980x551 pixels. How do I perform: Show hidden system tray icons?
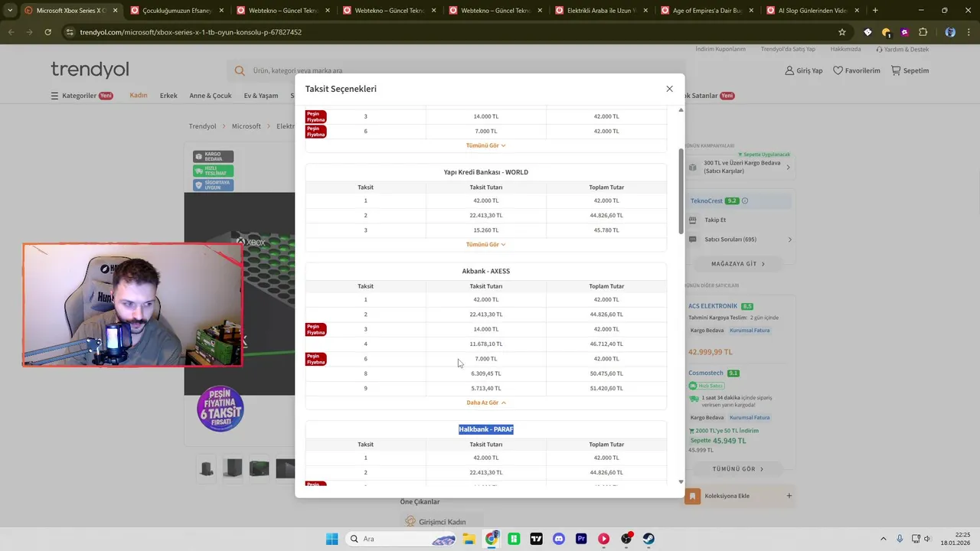pos(883,539)
